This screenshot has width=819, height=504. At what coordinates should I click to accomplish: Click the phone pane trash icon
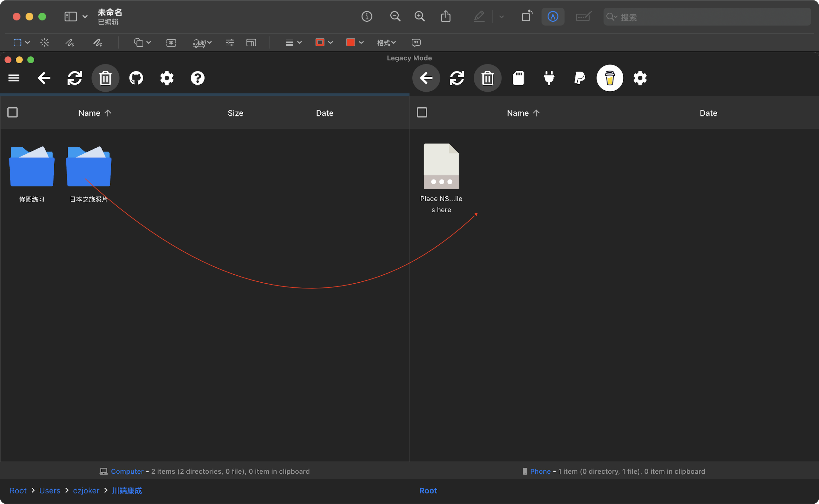[x=488, y=78]
